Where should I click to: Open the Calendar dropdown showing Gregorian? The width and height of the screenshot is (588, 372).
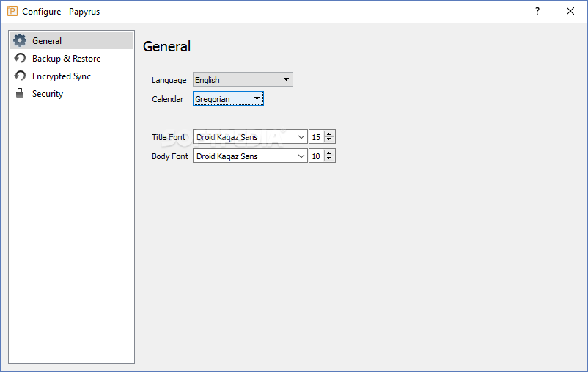(x=228, y=99)
